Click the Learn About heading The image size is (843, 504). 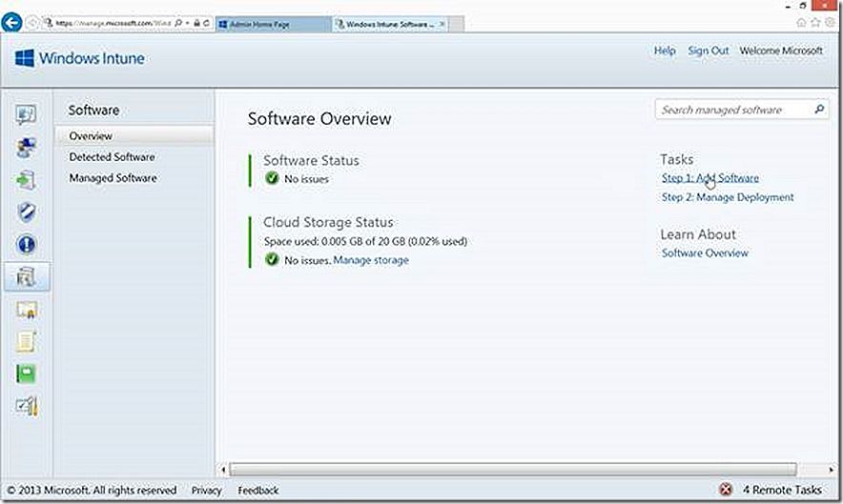coord(698,234)
